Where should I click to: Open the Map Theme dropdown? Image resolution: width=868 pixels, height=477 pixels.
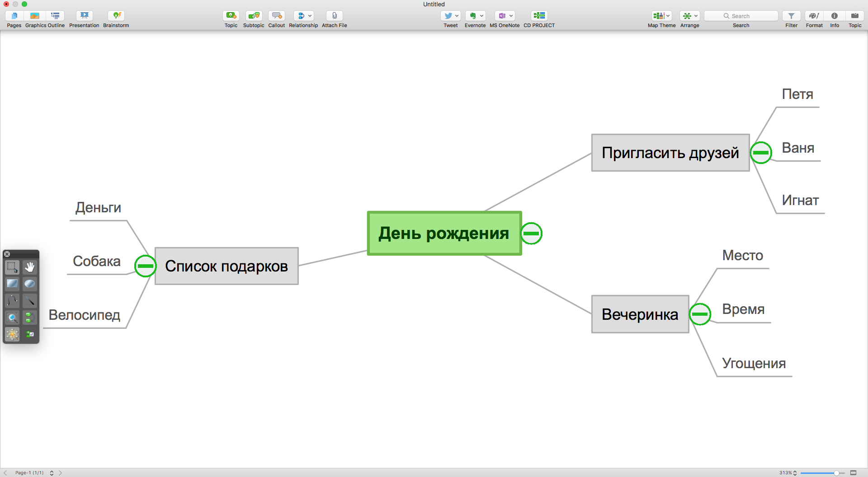click(668, 16)
